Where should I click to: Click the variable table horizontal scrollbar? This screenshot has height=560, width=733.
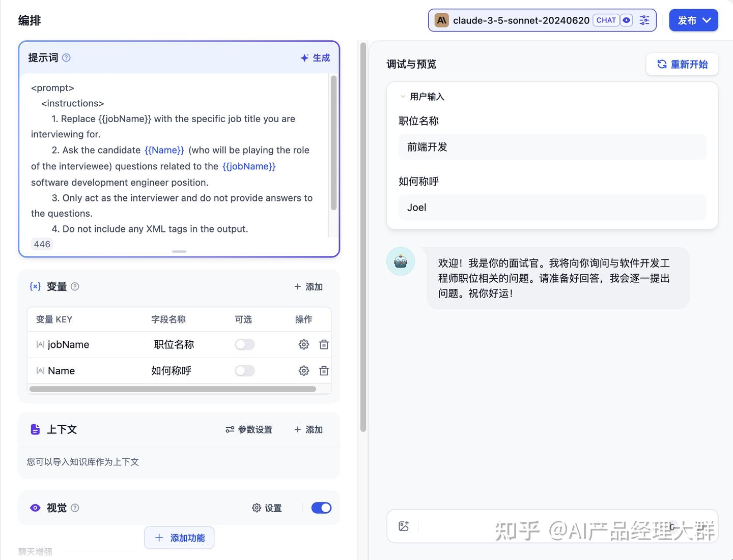tap(173, 389)
